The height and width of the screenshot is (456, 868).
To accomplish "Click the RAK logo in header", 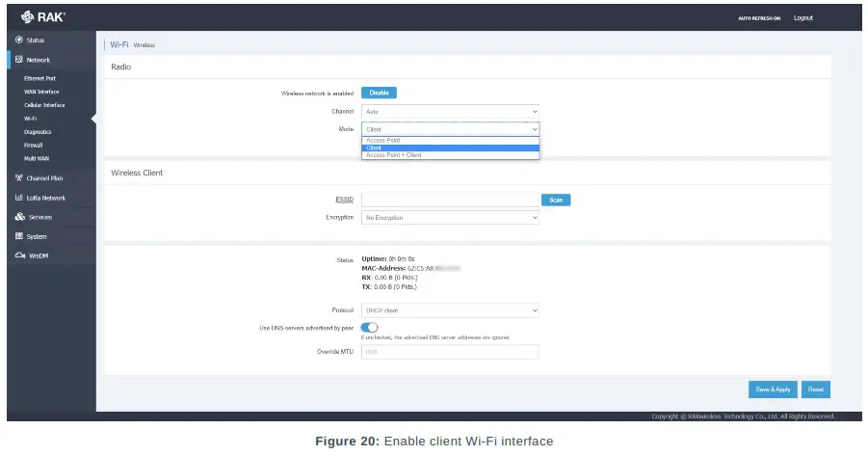I will 43,17.
